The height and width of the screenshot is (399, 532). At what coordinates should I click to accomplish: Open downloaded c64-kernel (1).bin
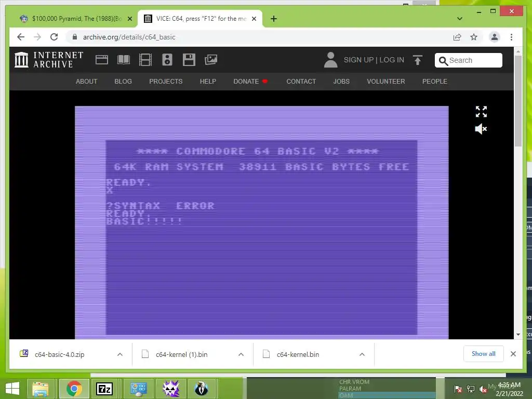click(x=181, y=354)
